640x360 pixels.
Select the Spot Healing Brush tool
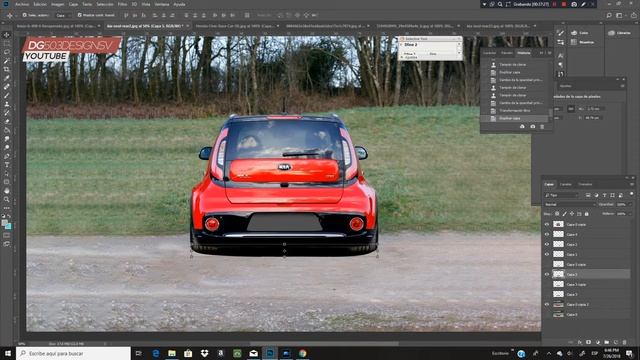coord(7,87)
